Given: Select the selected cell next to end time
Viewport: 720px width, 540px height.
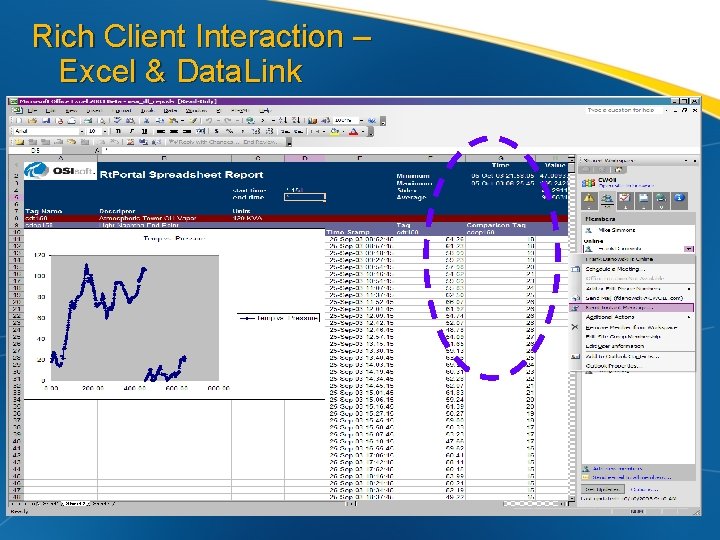Looking at the screenshot, I should [x=305, y=197].
